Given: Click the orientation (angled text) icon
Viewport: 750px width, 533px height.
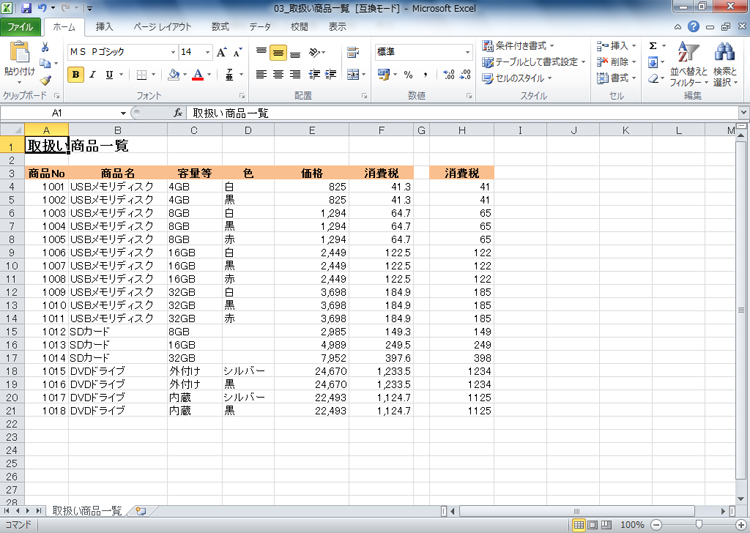Looking at the screenshot, I should (315, 52).
